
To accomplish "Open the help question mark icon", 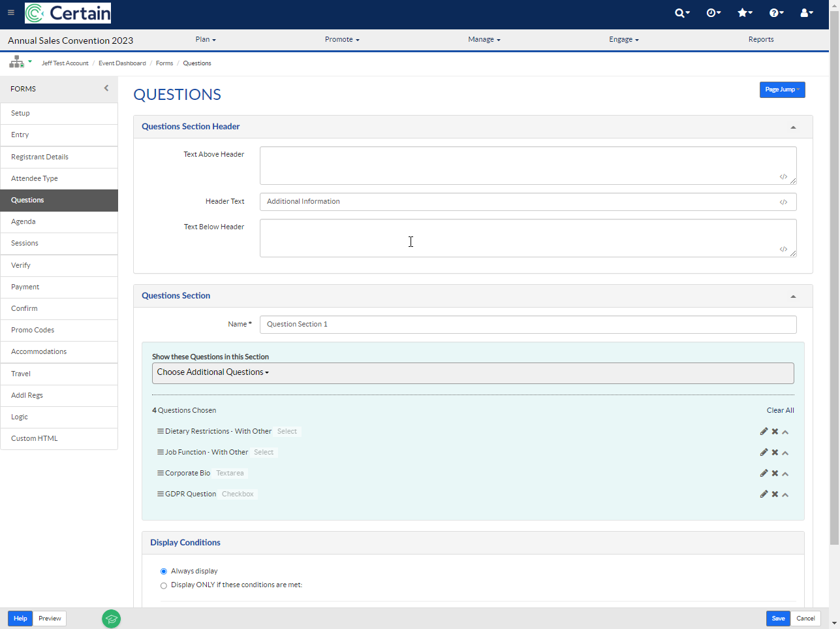I will coord(776,13).
